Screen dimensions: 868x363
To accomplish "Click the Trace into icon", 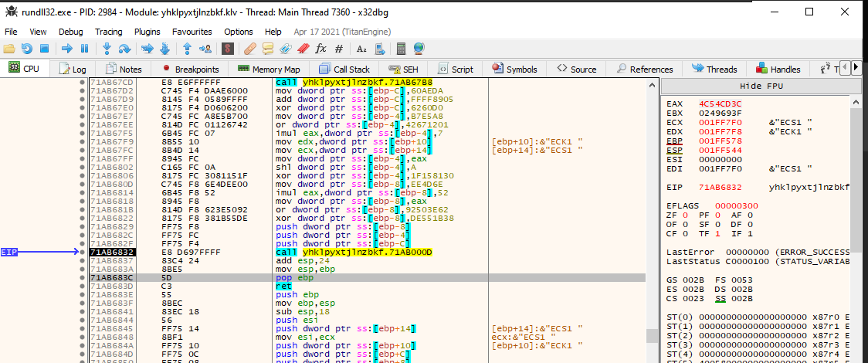I will pyautogui.click(x=147, y=49).
